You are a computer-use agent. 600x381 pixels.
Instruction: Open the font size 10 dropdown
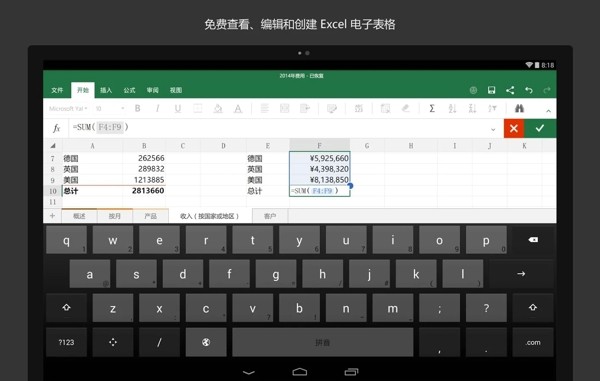pos(110,109)
